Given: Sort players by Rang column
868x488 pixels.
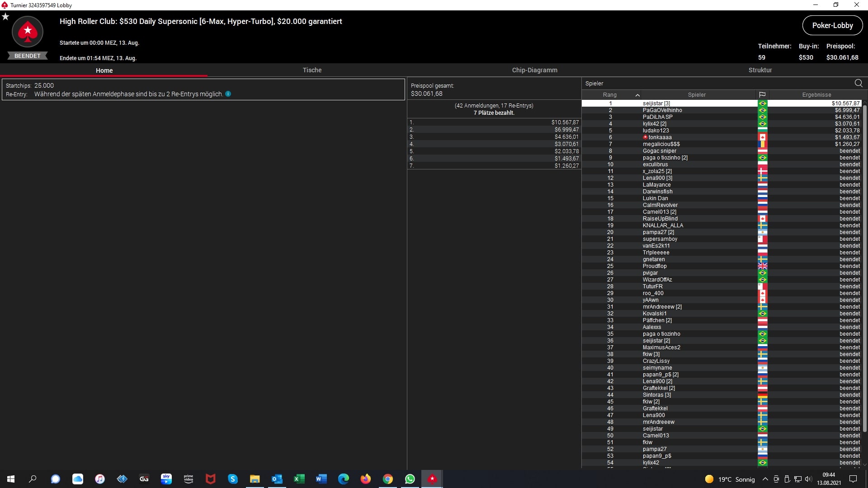Looking at the screenshot, I should [x=609, y=95].
